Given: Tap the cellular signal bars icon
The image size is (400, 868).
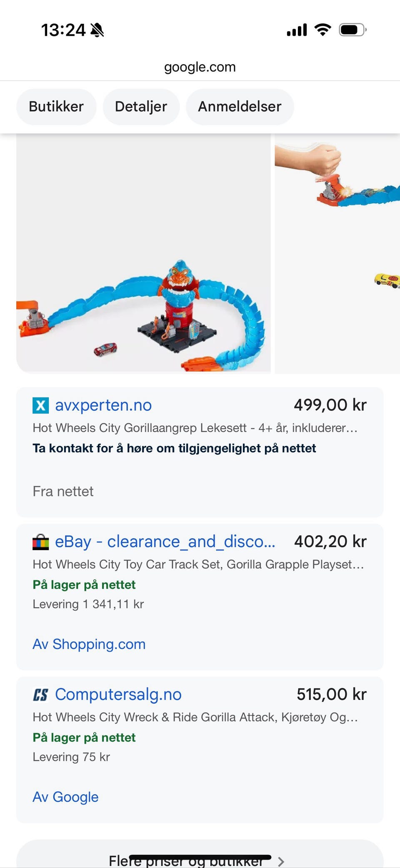Looking at the screenshot, I should [x=297, y=30].
